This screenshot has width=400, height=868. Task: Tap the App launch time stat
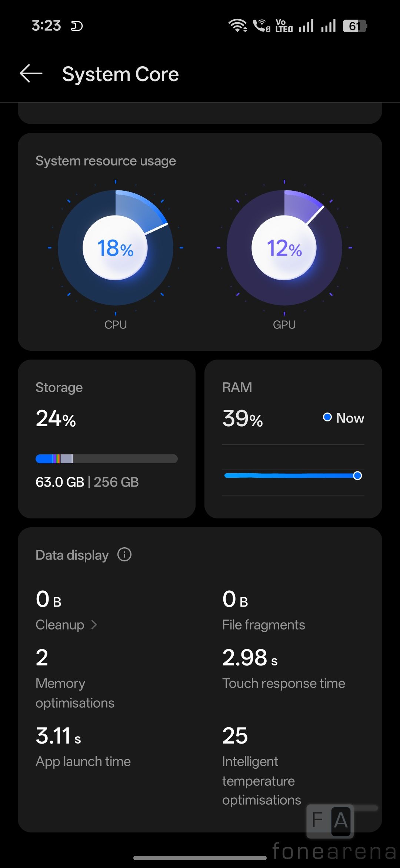coord(83,761)
